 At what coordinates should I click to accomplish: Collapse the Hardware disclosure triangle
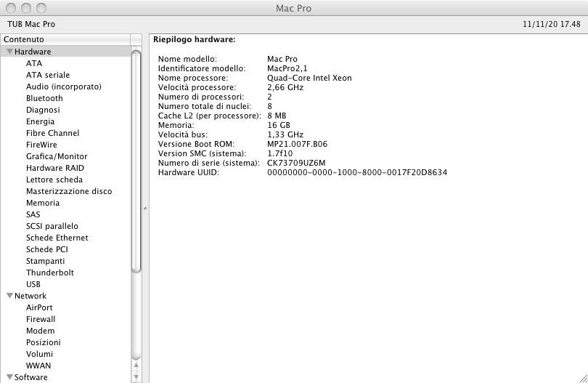tap(10, 52)
